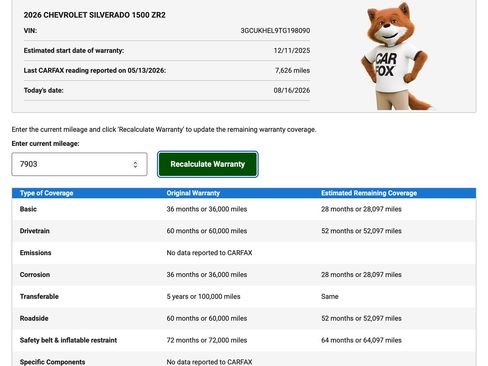This screenshot has height=366, width=488.
Task: Click the mileage stepper arrows
Action: (x=135, y=164)
